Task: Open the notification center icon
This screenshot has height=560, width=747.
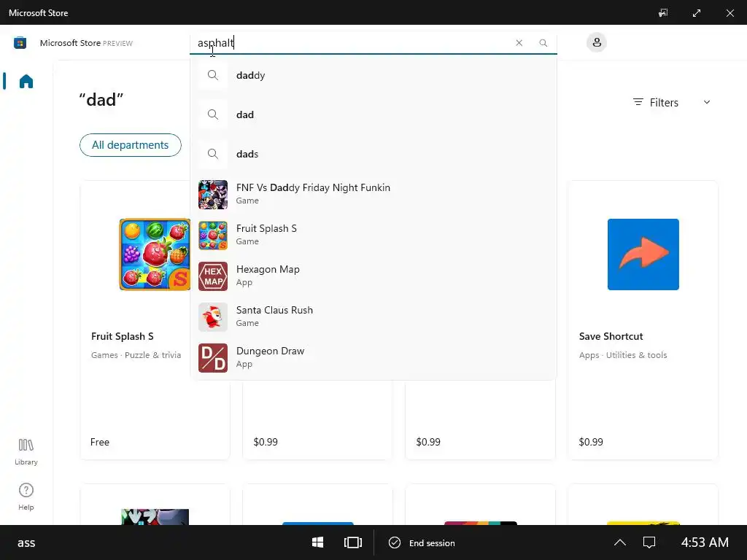Action: (x=649, y=542)
